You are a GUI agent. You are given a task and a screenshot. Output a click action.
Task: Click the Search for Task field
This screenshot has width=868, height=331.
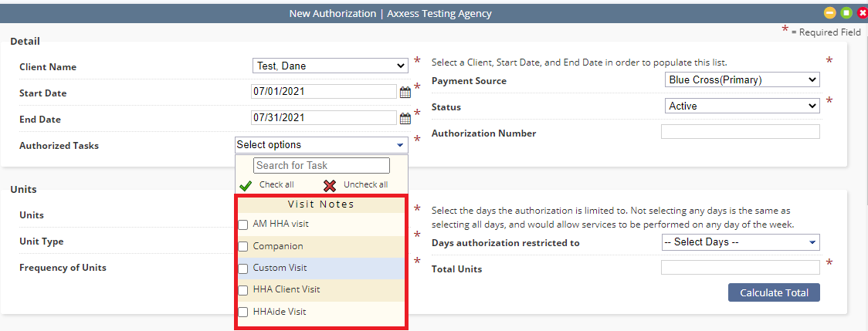click(x=321, y=165)
